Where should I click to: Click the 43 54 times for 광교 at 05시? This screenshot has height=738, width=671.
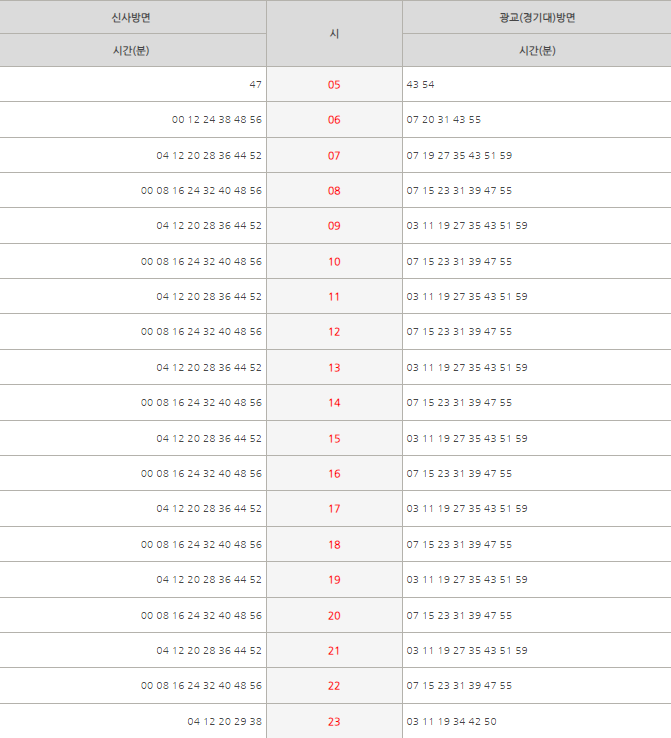[420, 85]
